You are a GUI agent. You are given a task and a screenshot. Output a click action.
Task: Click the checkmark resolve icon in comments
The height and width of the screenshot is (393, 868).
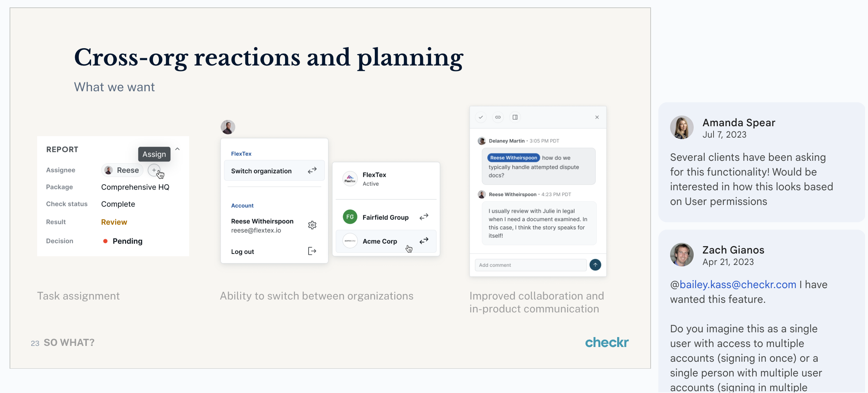click(x=481, y=117)
